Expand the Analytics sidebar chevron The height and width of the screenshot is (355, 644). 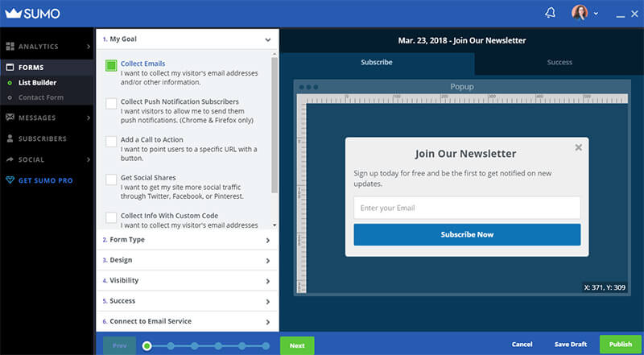(x=89, y=47)
